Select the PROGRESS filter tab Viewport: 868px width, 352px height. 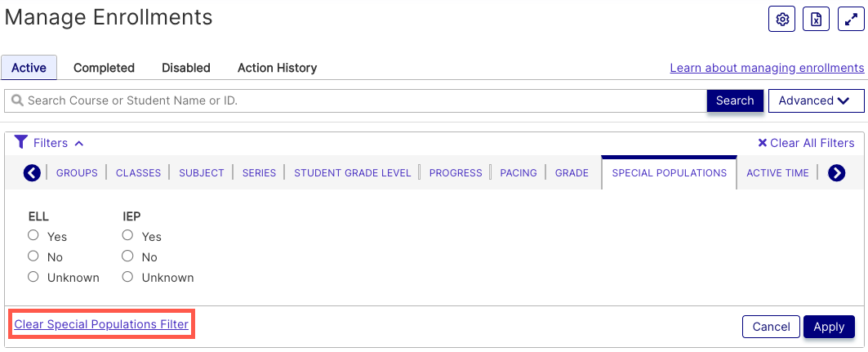click(456, 172)
